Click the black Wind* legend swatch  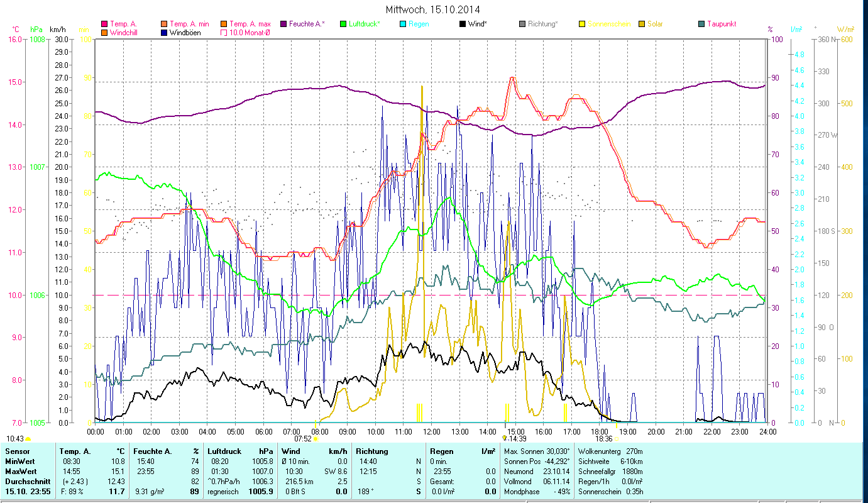[x=463, y=24]
